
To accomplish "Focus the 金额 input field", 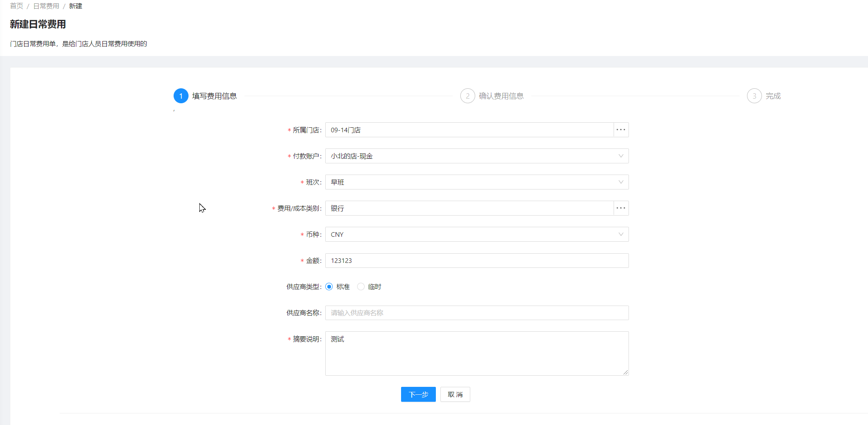I will pos(477,260).
